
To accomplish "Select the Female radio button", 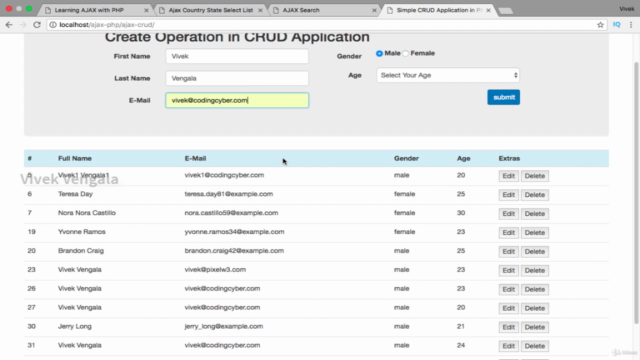I will point(405,53).
